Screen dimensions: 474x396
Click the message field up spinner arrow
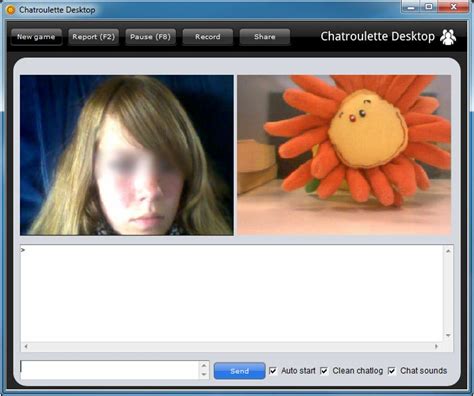[x=204, y=365]
